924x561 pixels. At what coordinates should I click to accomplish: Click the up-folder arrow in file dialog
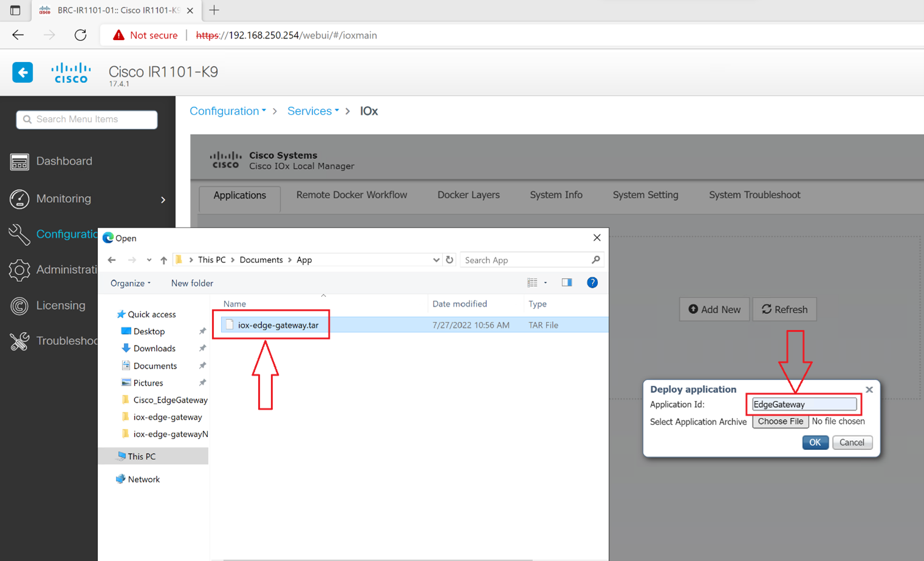(x=163, y=260)
